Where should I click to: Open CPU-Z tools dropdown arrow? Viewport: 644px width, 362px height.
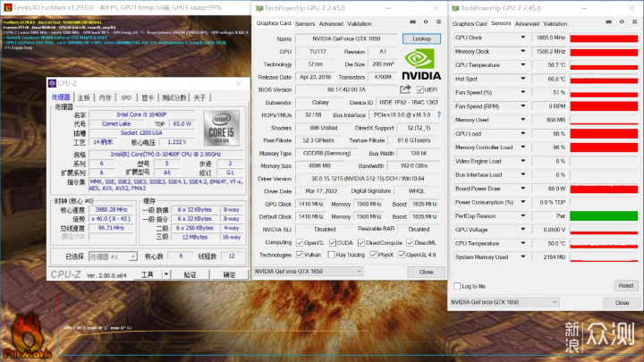(x=166, y=274)
